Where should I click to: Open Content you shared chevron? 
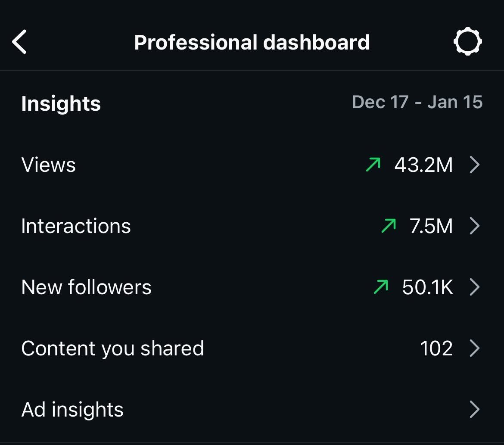pos(475,348)
